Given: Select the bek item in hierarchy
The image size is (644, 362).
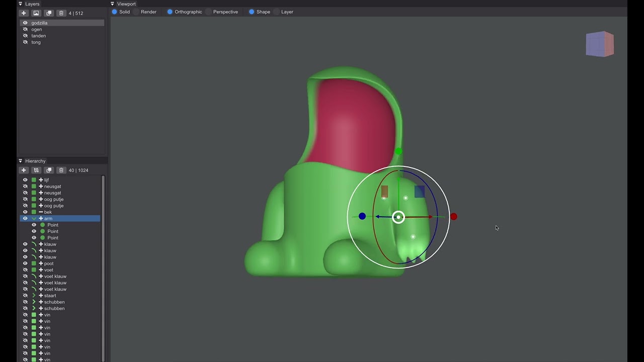Looking at the screenshot, I should pyautogui.click(x=48, y=212).
